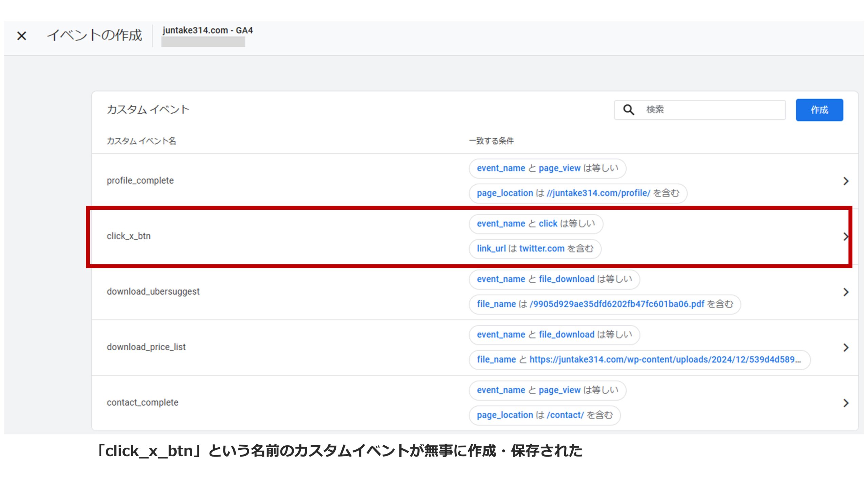Screen dimensions: 868x484
Task: Click the カスタム イベント名 column header
Action: (142, 141)
